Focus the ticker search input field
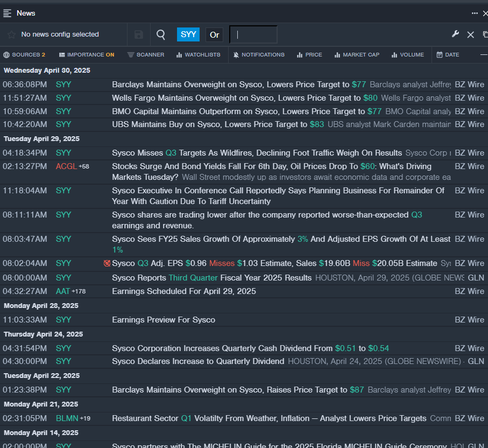488x448 pixels. click(253, 34)
